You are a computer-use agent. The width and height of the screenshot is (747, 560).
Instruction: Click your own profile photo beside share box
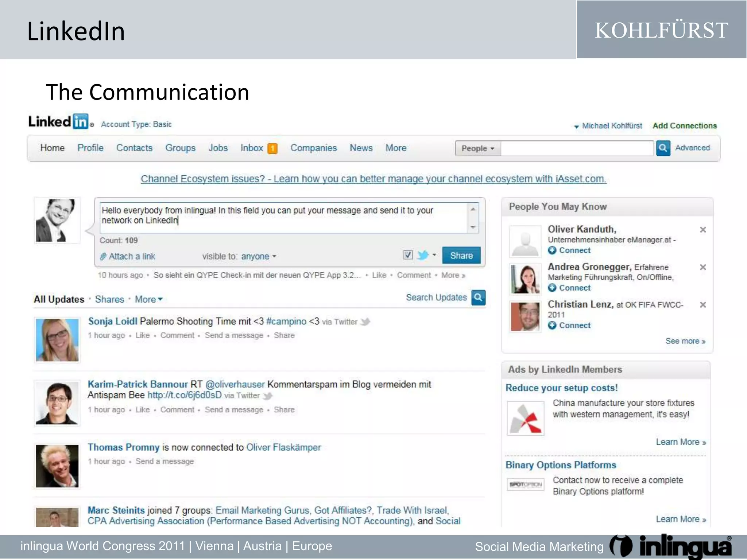click(x=57, y=220)
